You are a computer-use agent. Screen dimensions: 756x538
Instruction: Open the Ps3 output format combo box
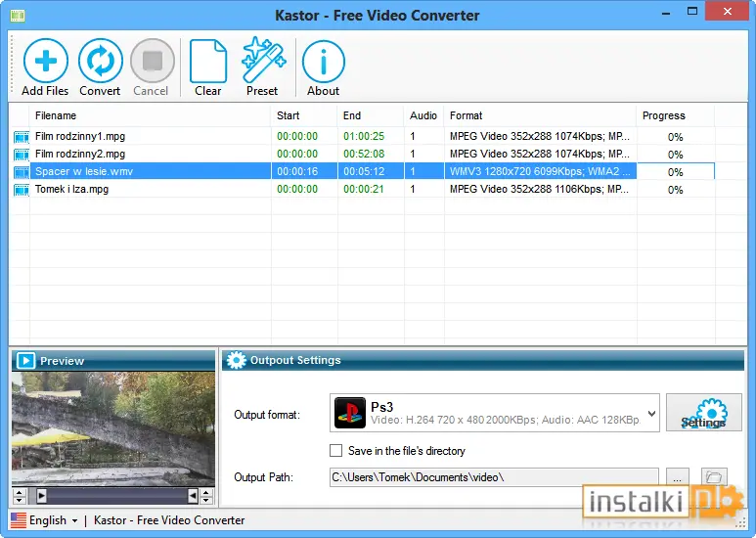click(495, 413)
